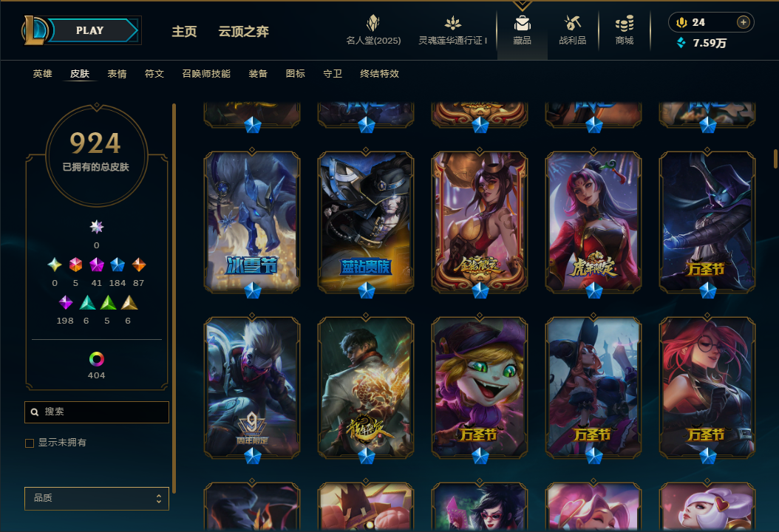The height and width of the screenshot is (532, 779).
Task: Go to the 主页 home page
Action: (184, 32)
